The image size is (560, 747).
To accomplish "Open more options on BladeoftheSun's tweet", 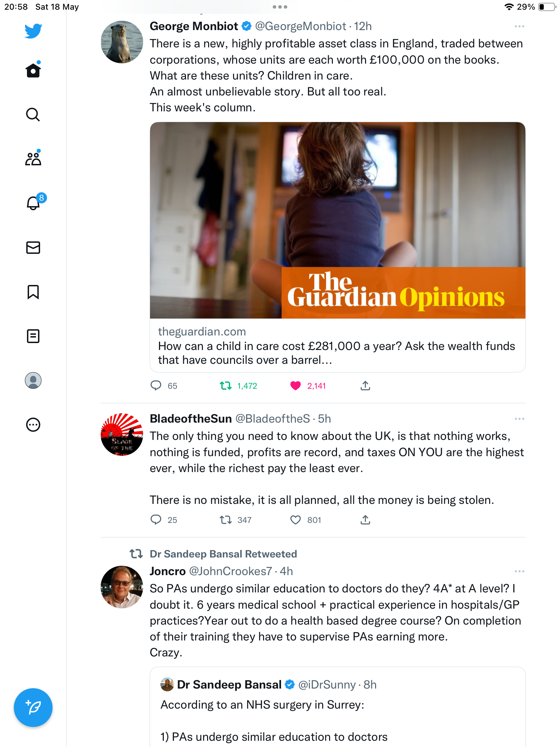I will coord(519,419).
